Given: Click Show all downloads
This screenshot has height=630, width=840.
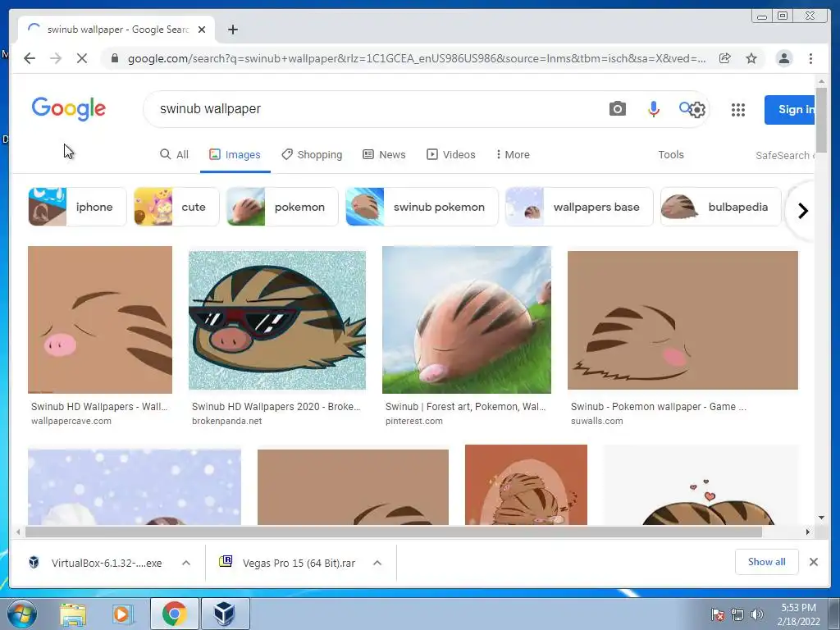Looking at the screenshot, I should coord(767,562).
